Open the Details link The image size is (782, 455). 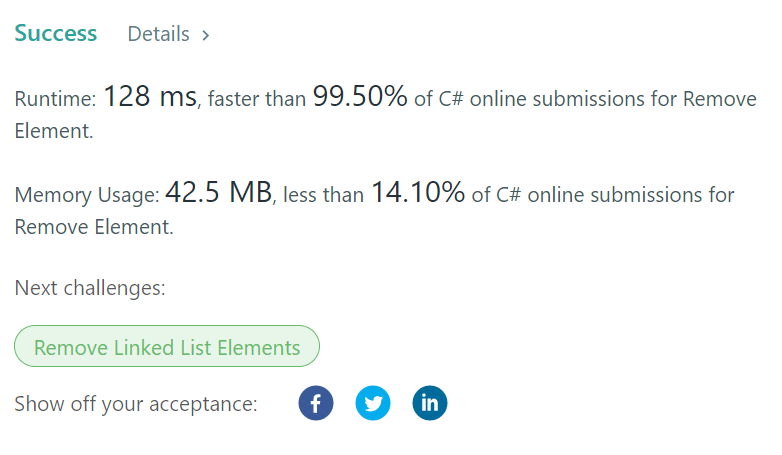coord(158,34)
